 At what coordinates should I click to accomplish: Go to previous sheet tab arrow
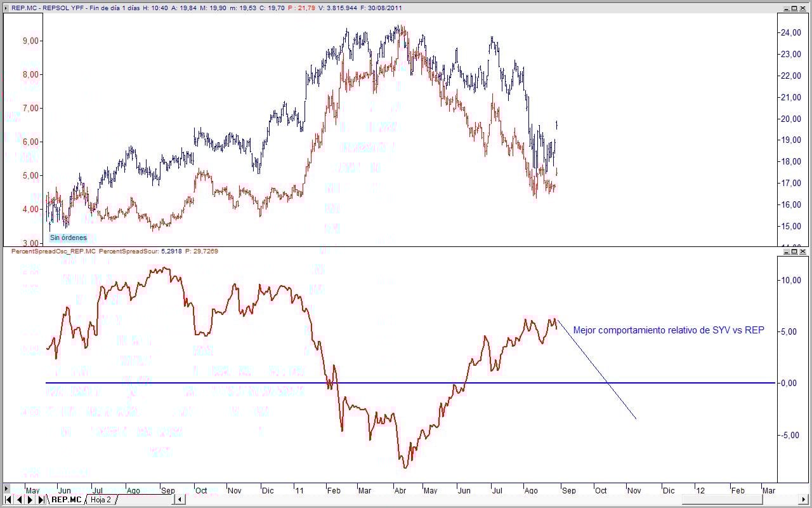click(x=19, y=499)
